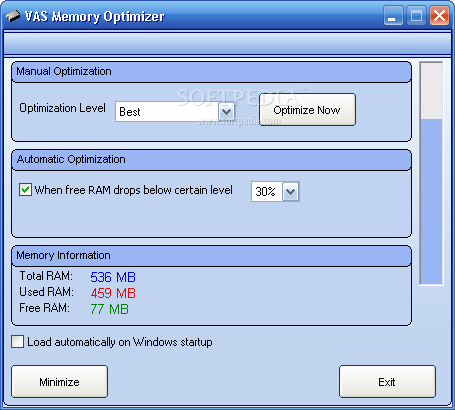455x410 pixels.
Task: Toggle When free RAM drops below level checkbox
Action: tap(25, 190)
